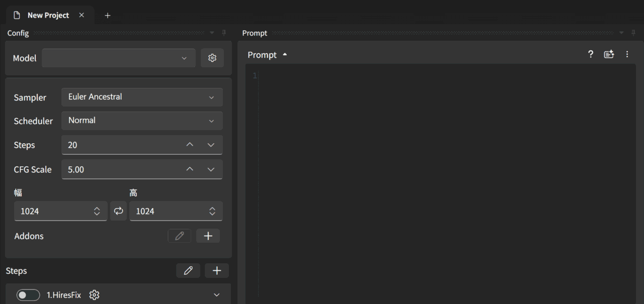This screenshot has height=304, width=644.
Task: Click the 1.HiresFix step name
Action: coord(64,295)
